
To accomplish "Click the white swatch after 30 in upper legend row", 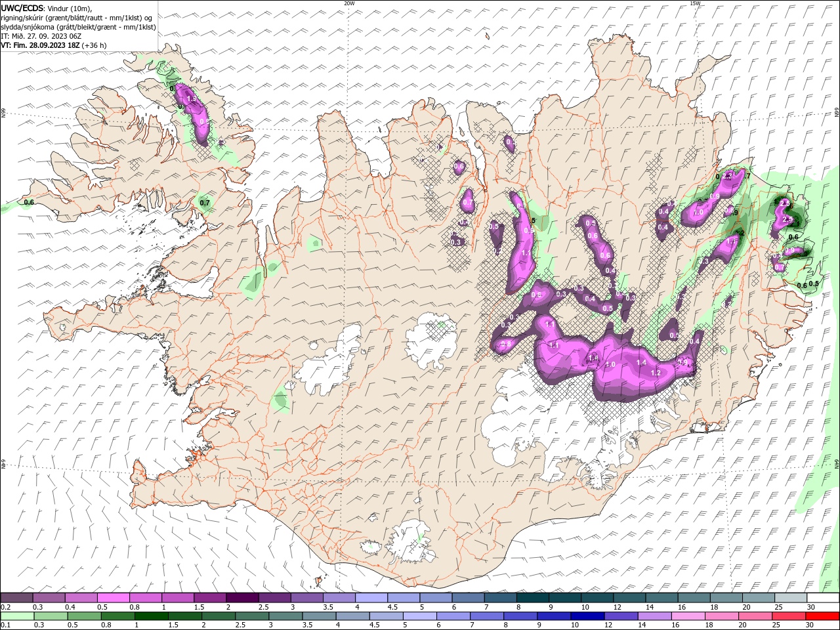I will pos(822,598).
